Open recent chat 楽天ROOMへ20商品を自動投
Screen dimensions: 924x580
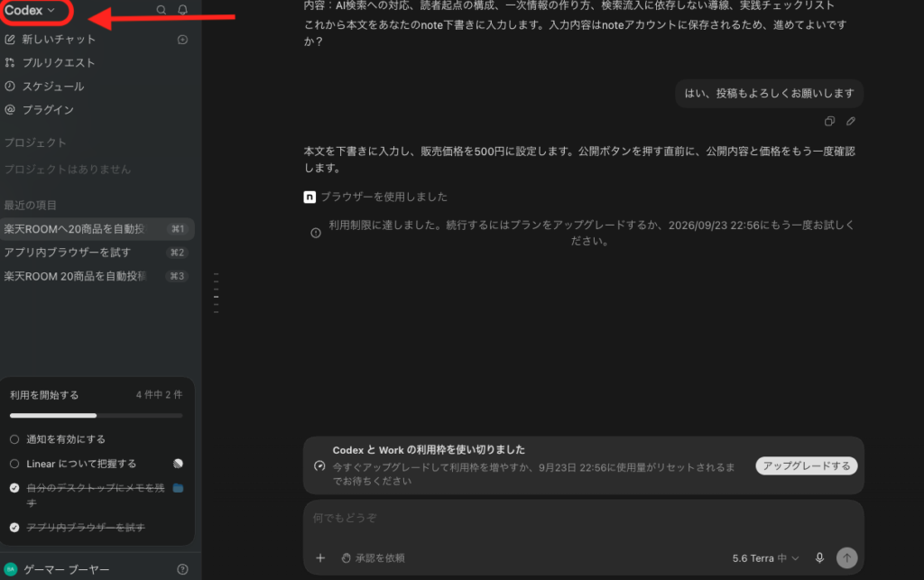click(97, 229)
